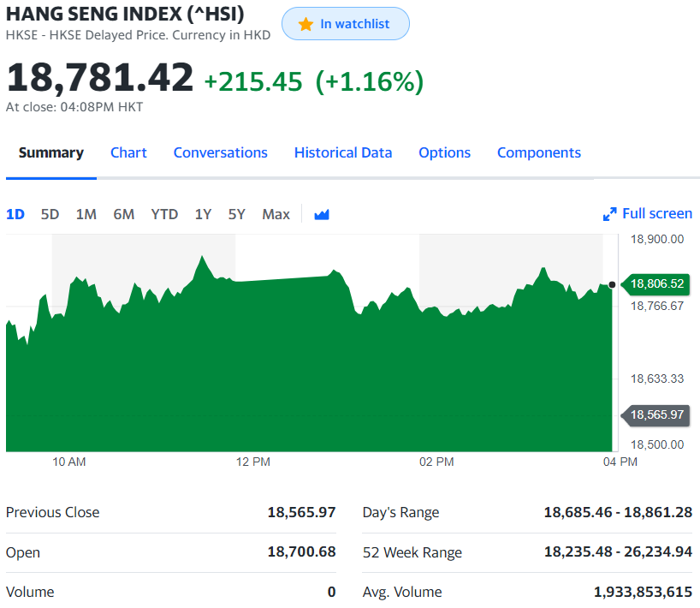Image resolution: width=700 pixels, height=608 pixels.
Task: Click the HANG SENG INDEX (^HSI) title
Action: 125,14
